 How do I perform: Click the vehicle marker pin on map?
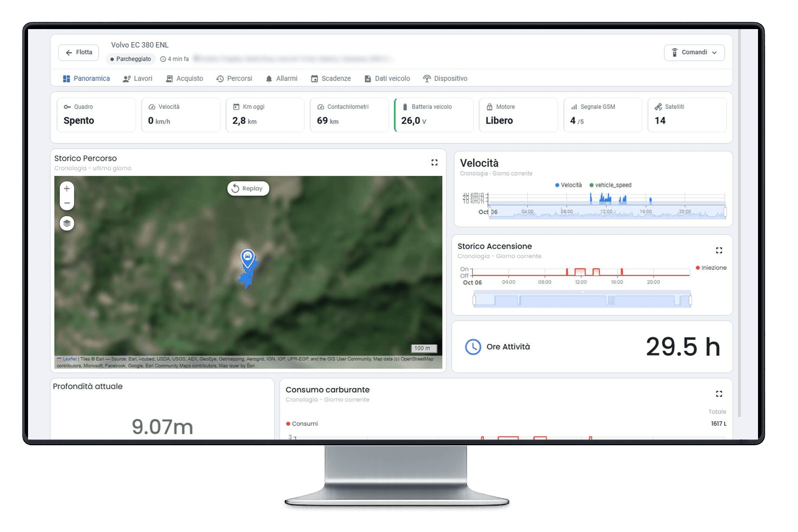point(248,258)
